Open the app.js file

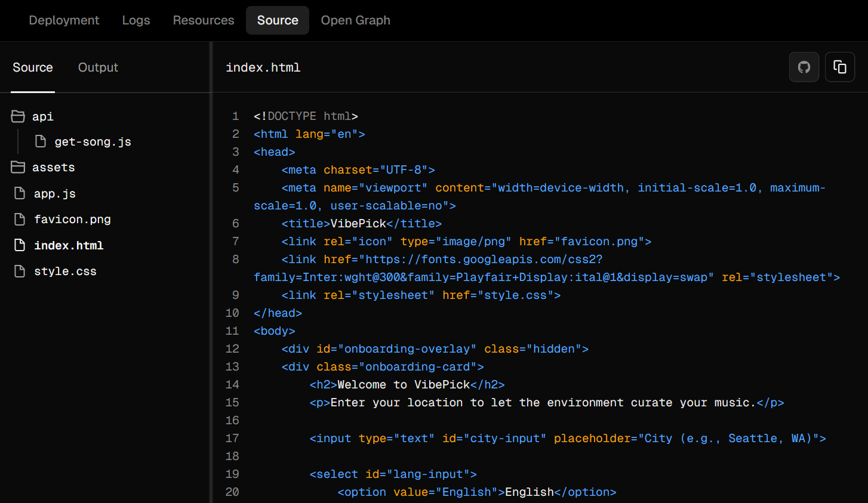55,194
